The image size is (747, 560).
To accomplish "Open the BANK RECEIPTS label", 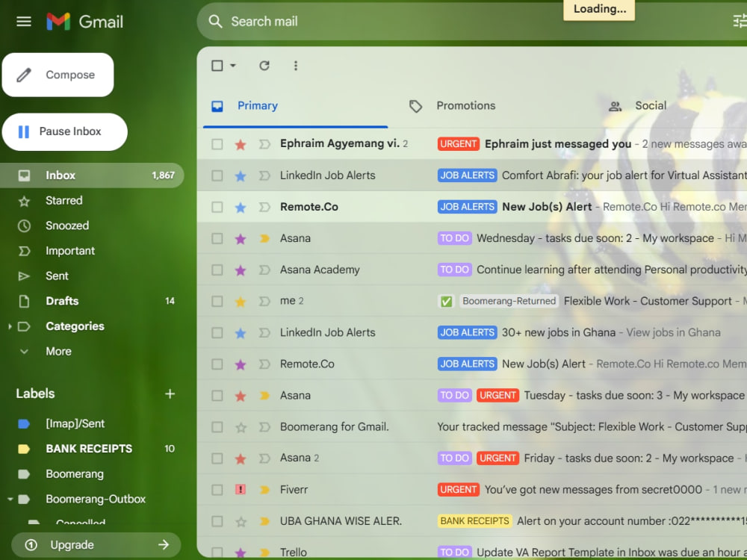I will [92, 449].
